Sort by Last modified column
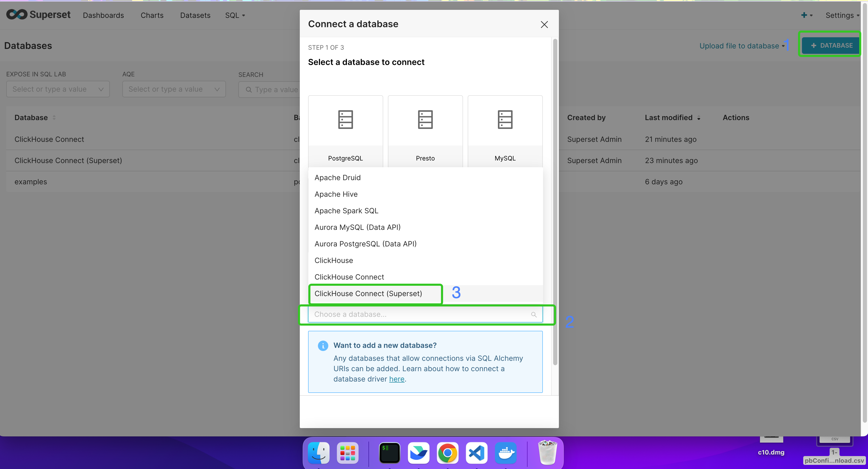The height and width of the screenshot is (469, 868). [x=673, y=118]
